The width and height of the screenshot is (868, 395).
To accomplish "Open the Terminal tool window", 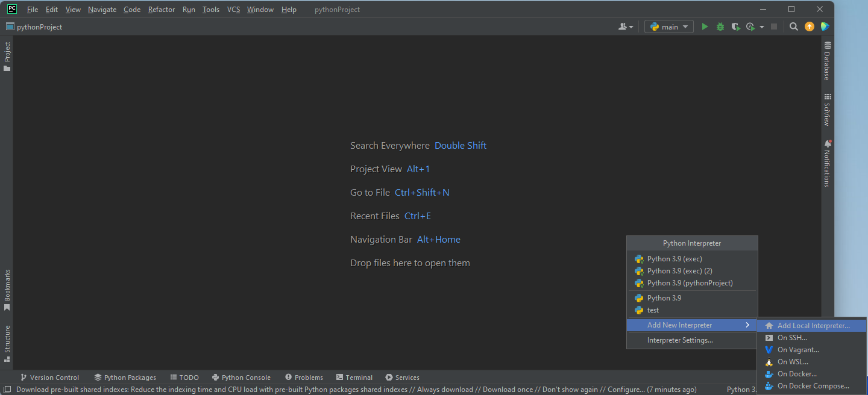I will click(354, 378).
